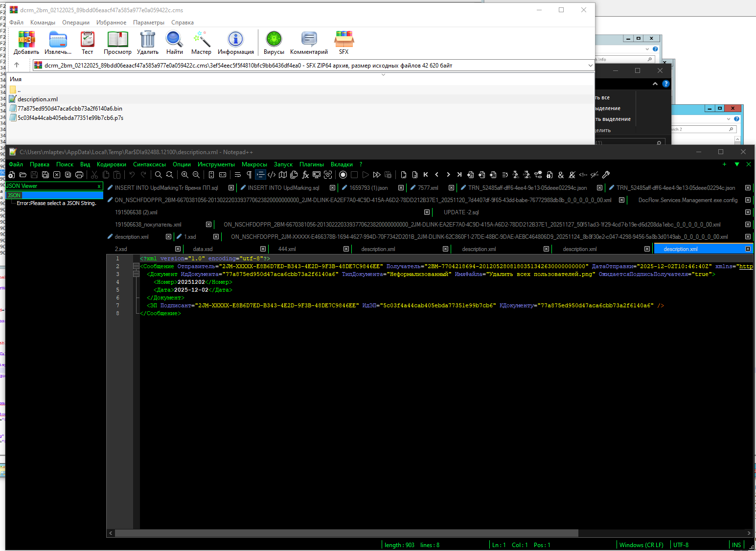
Task: Click the Имя column header in WinRAR
Action: pos(16,79)
